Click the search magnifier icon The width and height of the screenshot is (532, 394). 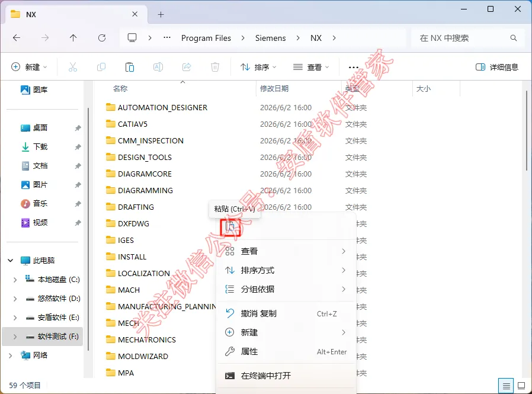tap(514, 38)
